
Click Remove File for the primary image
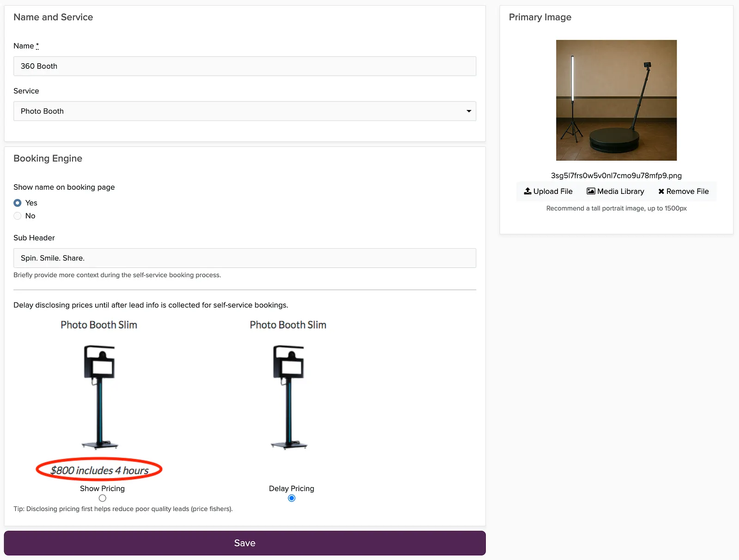click(684, 191)
